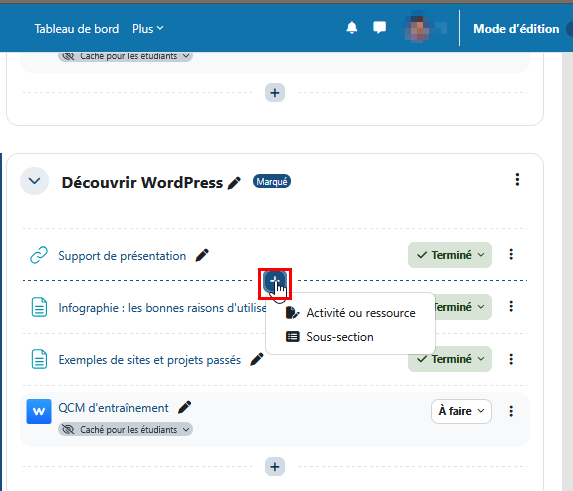Click the plus button below QCM d'entraînement
573x491 pixels.
pos(275,467)
